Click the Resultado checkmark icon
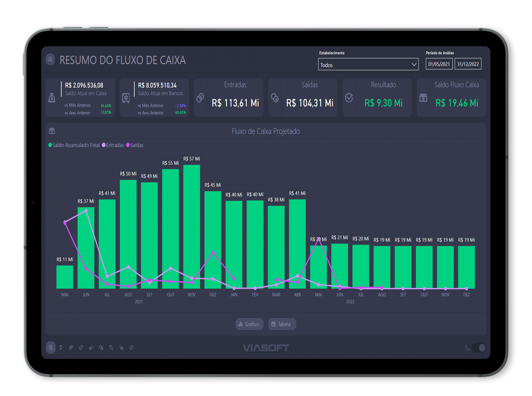The height and width of the screenshot is (396, 532). 349,98
